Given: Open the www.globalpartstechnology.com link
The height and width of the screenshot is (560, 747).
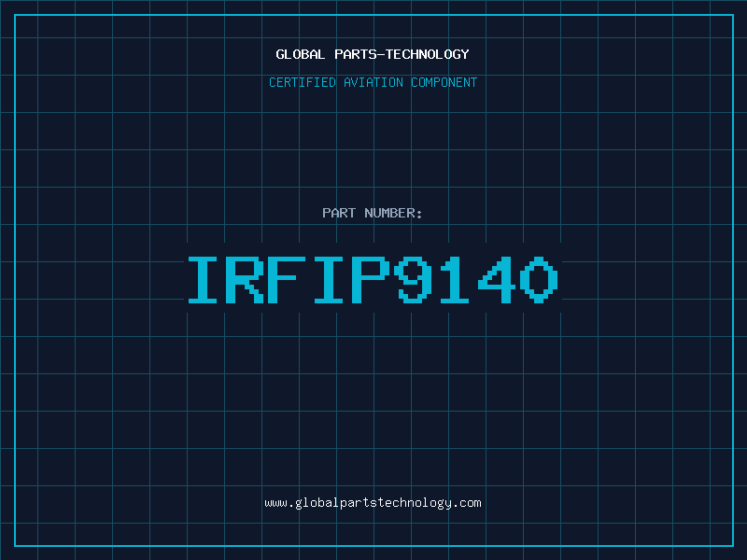Looking at the screenshot, I should (x=373, y=503).
